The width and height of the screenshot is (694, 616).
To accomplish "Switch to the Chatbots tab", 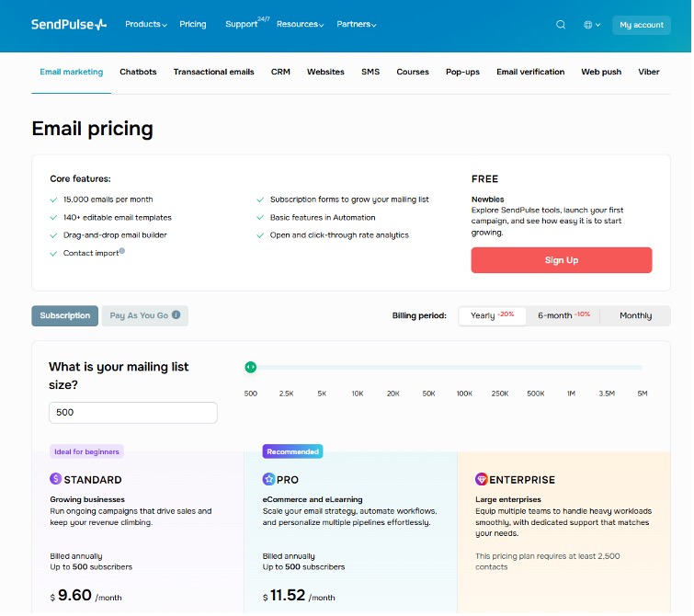I will pyautogui.click(x=139, y=73).
